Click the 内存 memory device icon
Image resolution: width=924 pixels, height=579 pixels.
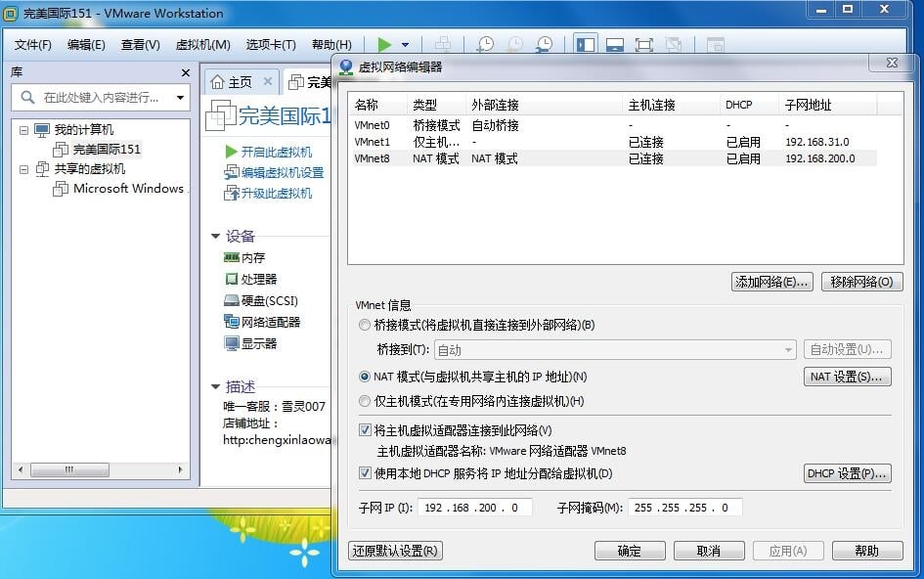(x=231, y=257)
